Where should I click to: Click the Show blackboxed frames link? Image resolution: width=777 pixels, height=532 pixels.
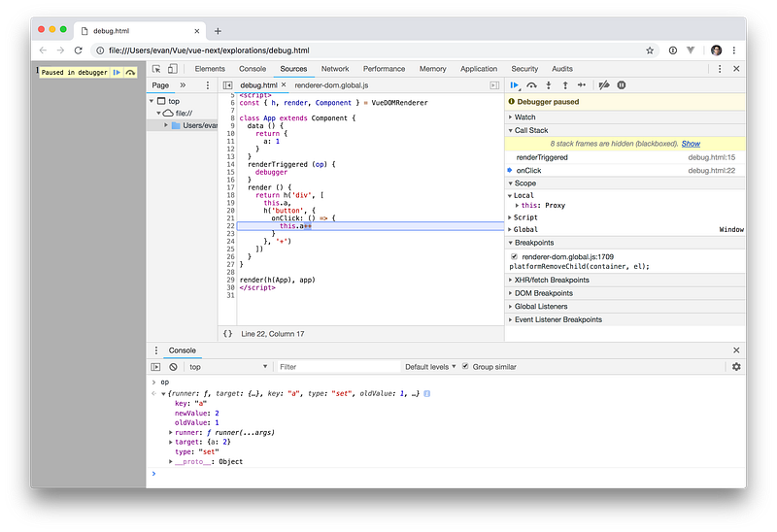point(691,144)
